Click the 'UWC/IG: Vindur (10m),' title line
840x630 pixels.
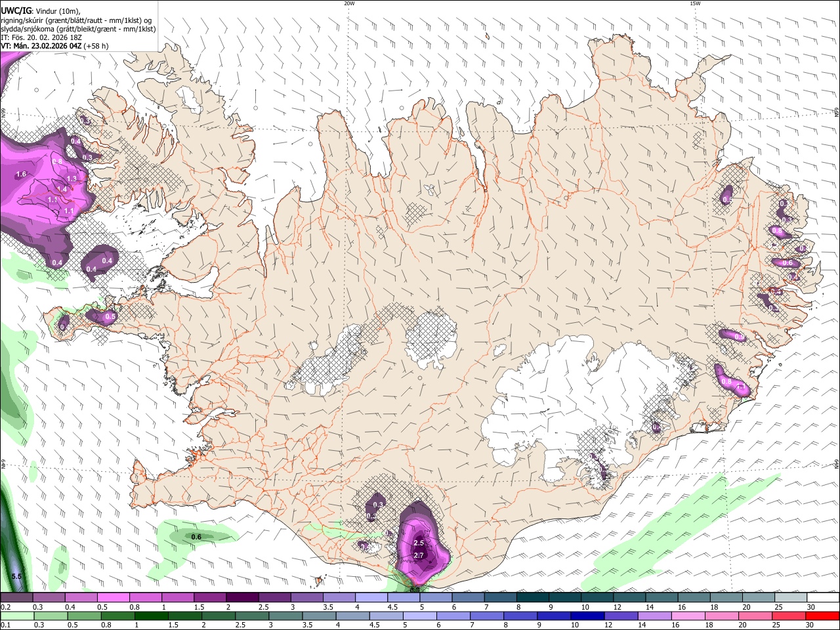(x=40, y=11)
